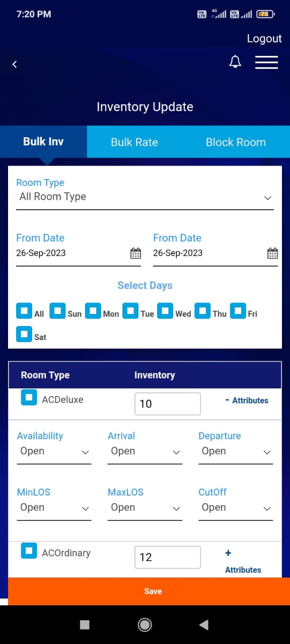The height and width of the screenshot is (644, 290).
Task: Enable the Sun day checkbox
Action: click(57, 311)
